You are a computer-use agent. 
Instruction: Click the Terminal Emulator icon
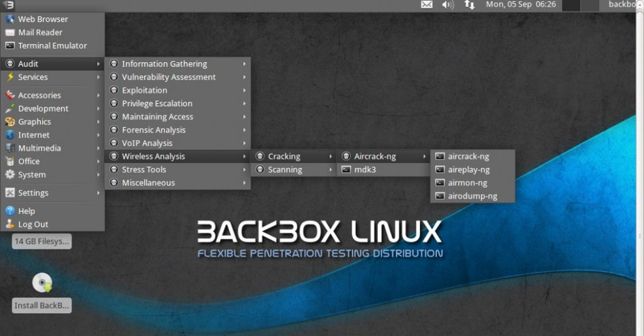coord(10,46)
